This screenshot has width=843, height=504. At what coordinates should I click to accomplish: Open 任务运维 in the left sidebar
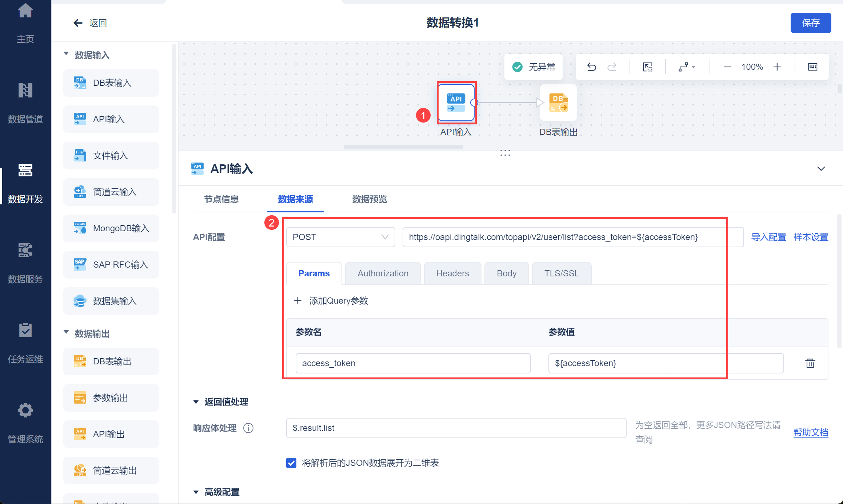[x=25, y=344]
